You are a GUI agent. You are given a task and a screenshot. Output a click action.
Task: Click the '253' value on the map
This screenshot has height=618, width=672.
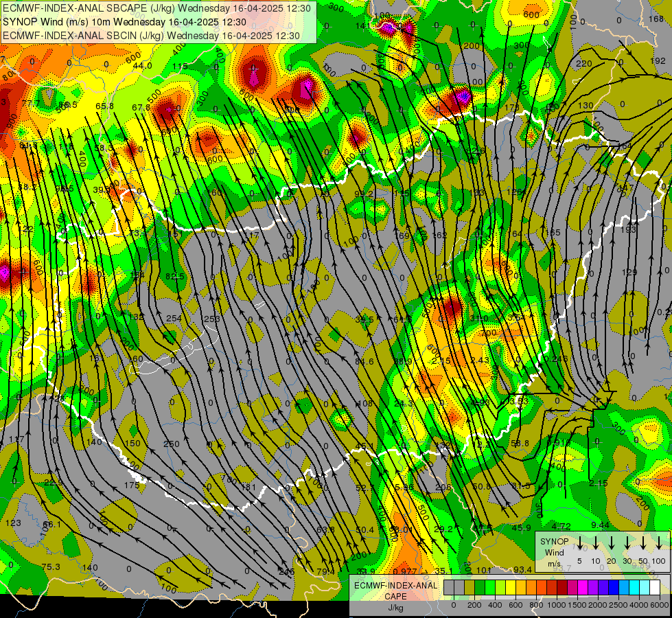[212, 319]
